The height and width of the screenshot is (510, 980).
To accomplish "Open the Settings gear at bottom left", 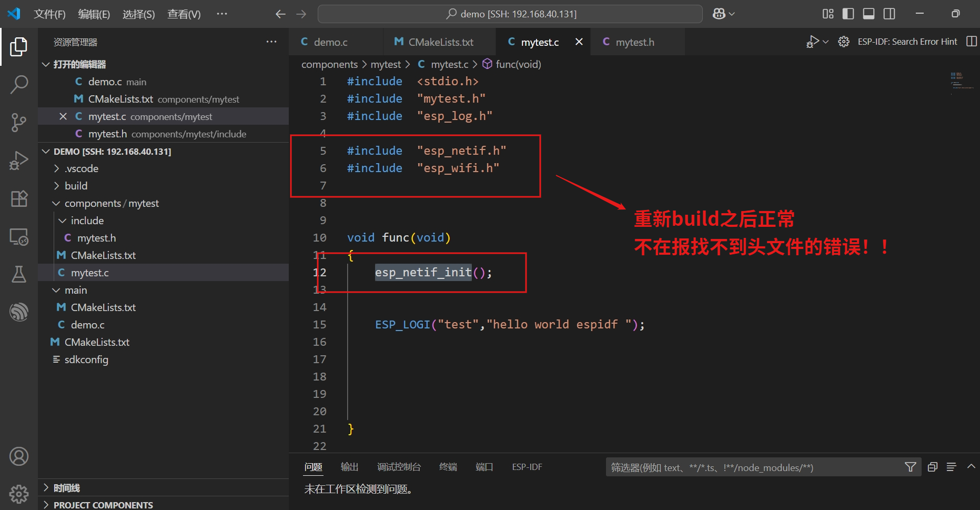I will coord(19,494).
